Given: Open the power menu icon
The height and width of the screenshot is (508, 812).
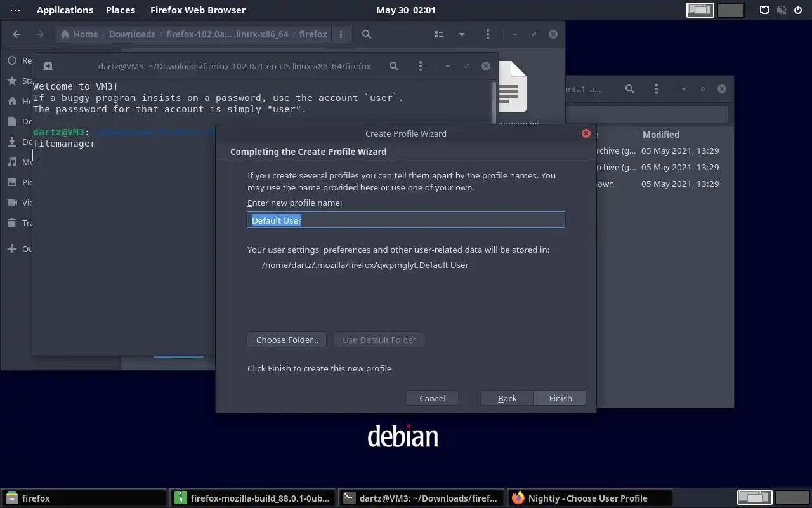Looking at the screenshot, I should (x=798, y=10).
